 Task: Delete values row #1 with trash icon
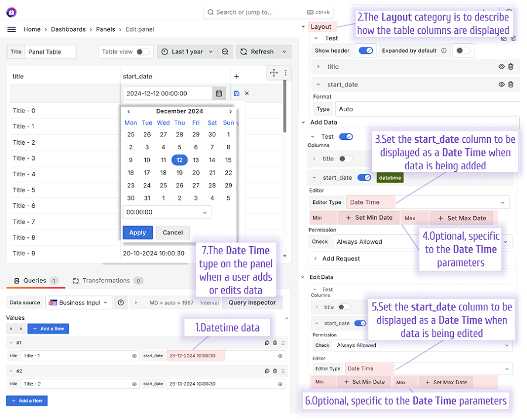(275, 343)
